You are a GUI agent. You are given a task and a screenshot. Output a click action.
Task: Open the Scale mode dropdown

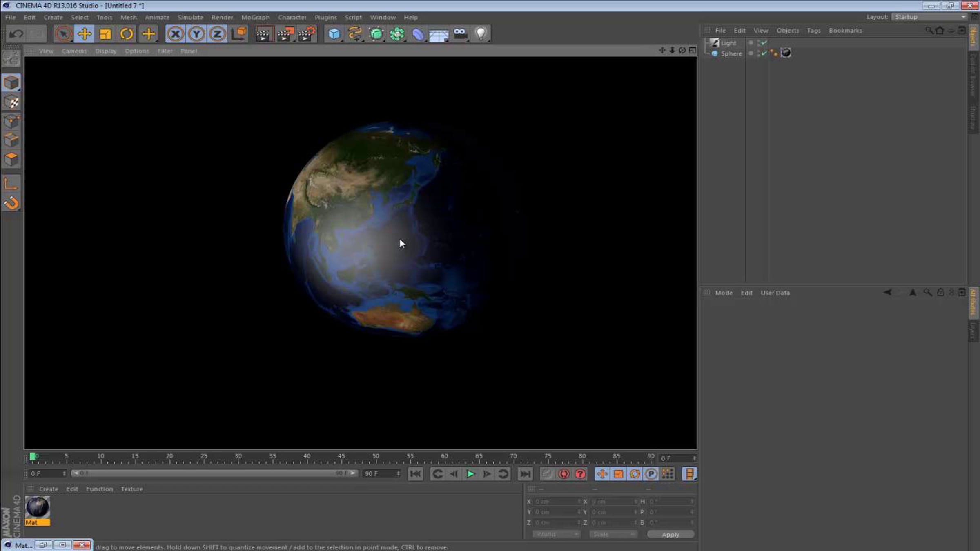[613, 534]
